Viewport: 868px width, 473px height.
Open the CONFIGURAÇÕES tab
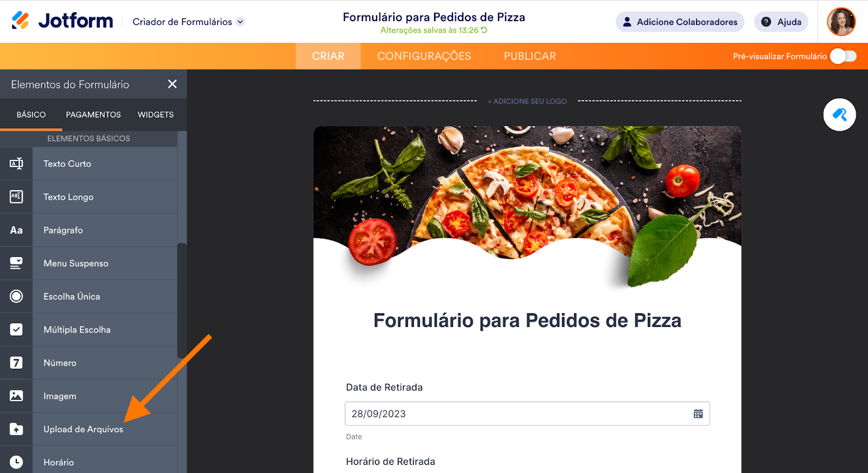click(424, 56)
